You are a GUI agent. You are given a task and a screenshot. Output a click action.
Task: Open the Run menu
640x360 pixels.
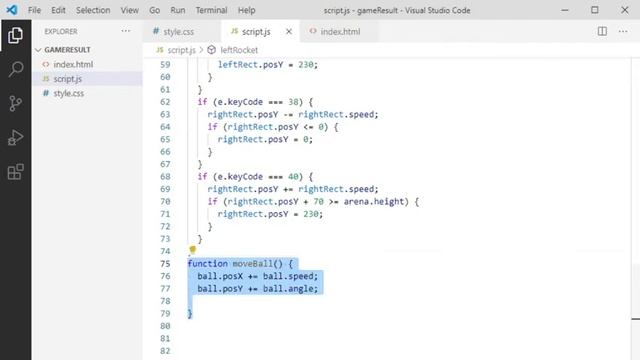click(x=178, y=10)
